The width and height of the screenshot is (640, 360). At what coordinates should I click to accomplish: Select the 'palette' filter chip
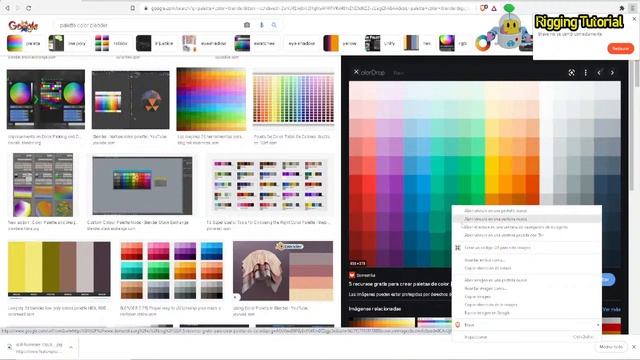click(24, 43)
